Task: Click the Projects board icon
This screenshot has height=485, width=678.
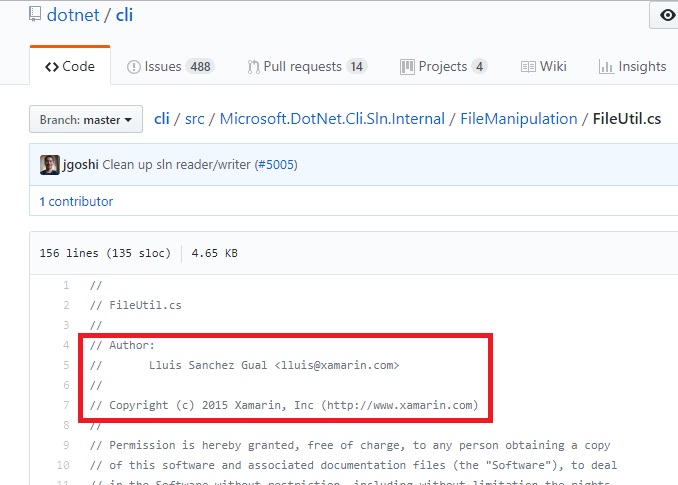Action: tap(407, 67)
